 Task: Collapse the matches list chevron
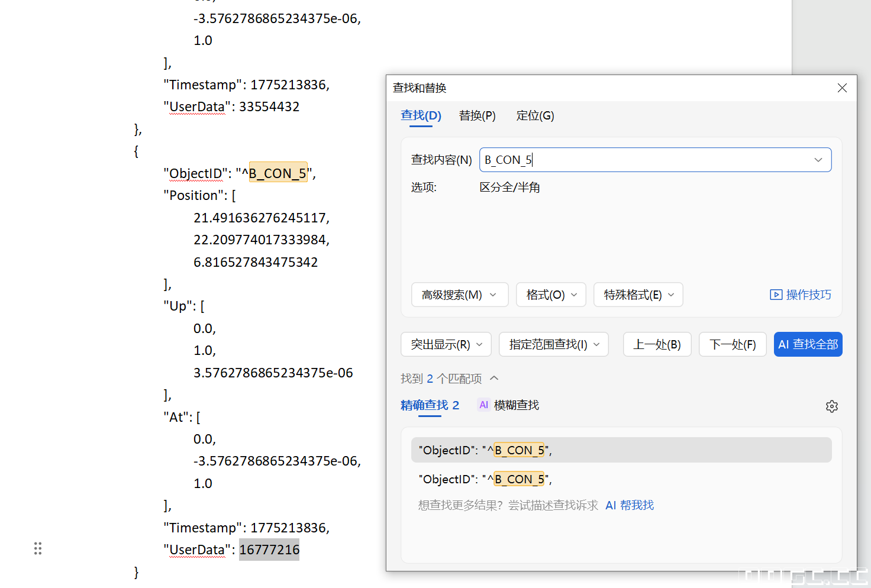[x=495, y=378]
